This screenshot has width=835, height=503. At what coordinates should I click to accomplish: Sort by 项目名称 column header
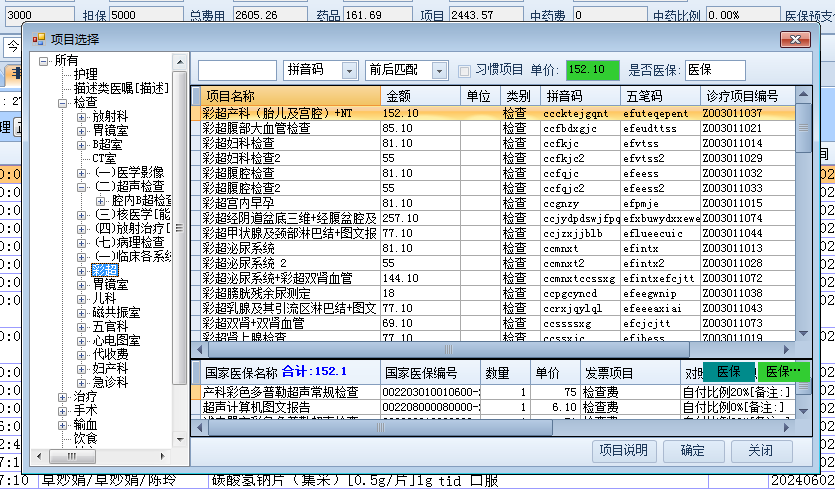tap(290, 96)
